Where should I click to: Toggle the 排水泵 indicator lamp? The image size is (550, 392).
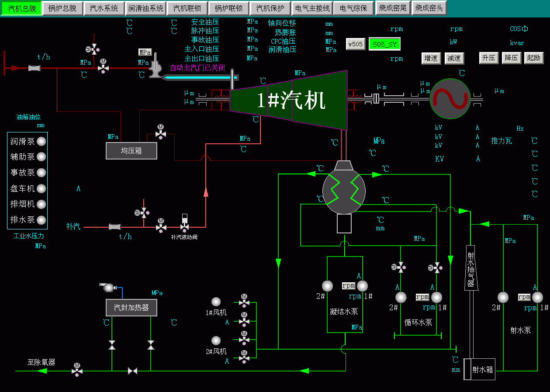coord(42,220)
